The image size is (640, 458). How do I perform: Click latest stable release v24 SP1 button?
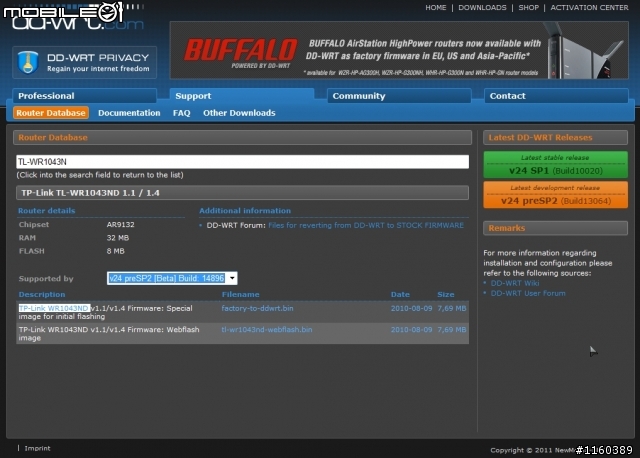(x=556, y=165)
